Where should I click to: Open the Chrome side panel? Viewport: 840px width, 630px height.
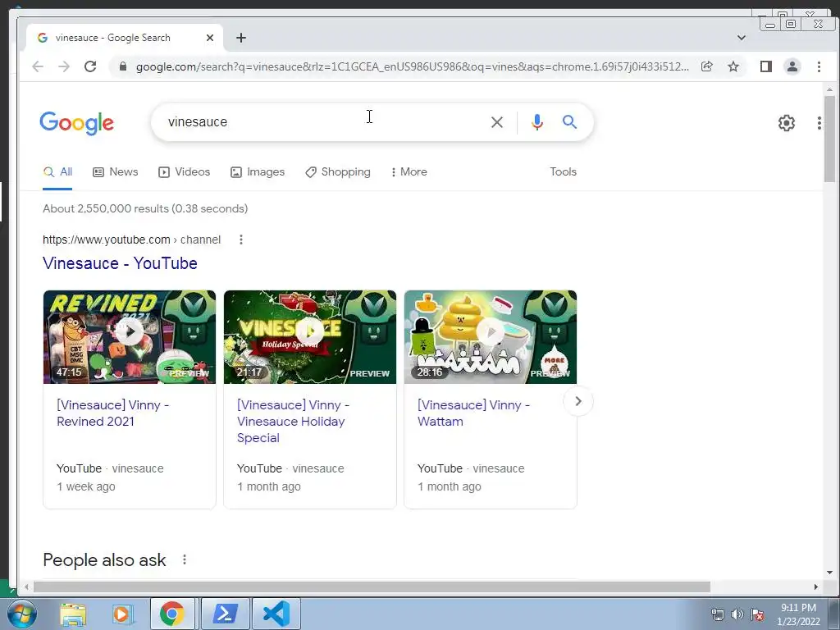(x=766, y=66)
